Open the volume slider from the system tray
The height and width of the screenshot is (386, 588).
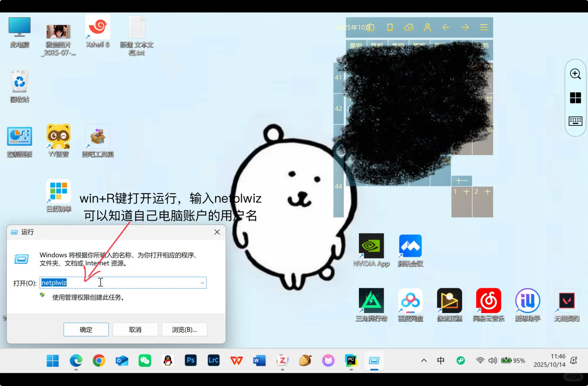pyautogui.click(x=493, y=360)
